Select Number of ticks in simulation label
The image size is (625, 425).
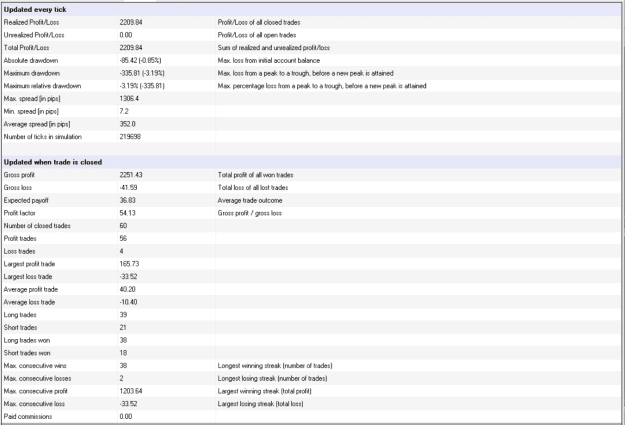tap(43, 137)
